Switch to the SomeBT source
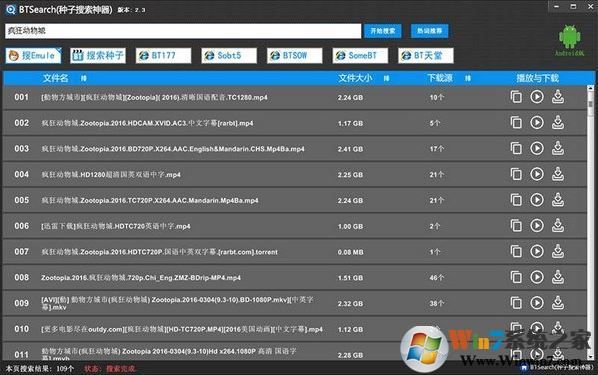This screenshot has height=375, width=598. (360, 55)
